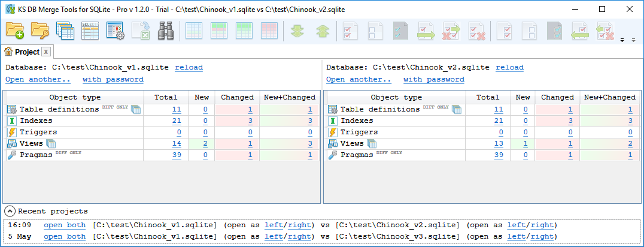The width and height of the screenshot is (644, 247).
Task: Open Views New+Changed count 2 in Chinook_v2 panel
Action: click(630, 144)
